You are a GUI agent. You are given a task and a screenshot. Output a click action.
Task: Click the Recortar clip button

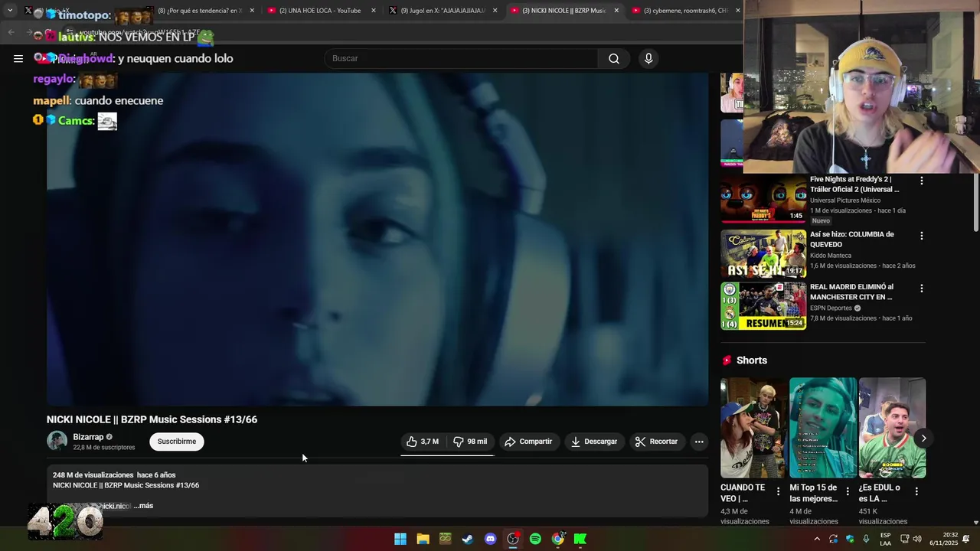pyautogui.click(x=656, y=442)
